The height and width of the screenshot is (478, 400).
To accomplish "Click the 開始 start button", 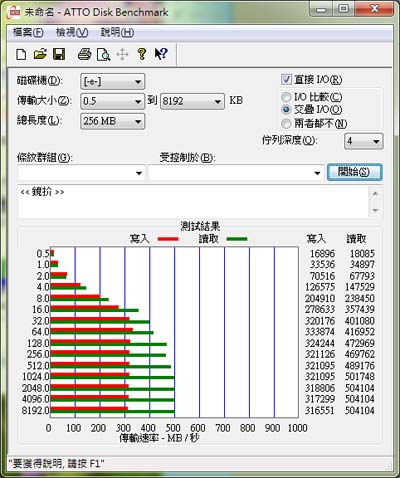I will (x=354, y=172).
